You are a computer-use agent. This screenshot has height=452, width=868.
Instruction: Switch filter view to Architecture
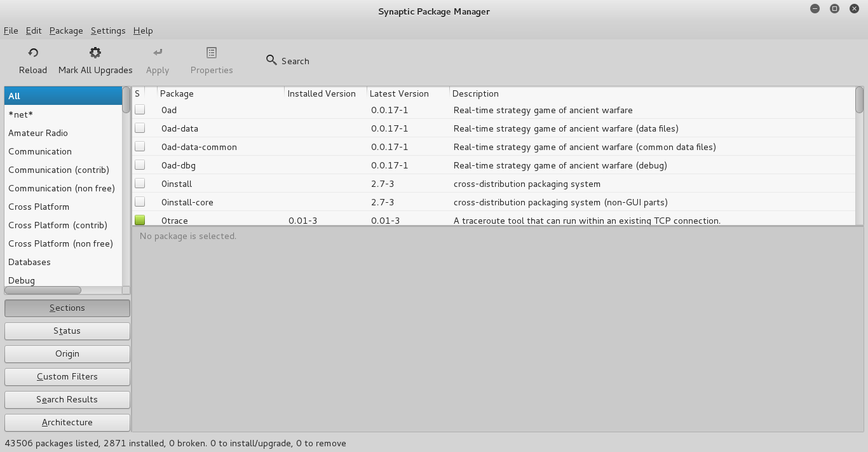tap(67, 422)
